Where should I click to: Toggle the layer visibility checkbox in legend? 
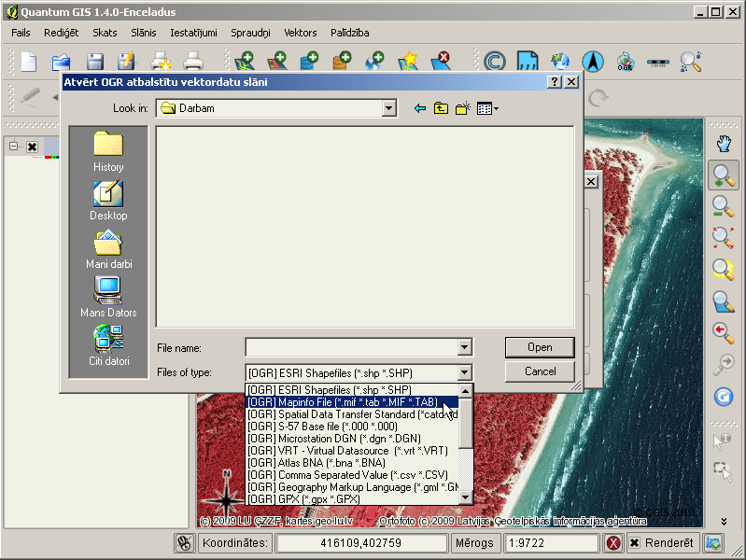point(32,147)
